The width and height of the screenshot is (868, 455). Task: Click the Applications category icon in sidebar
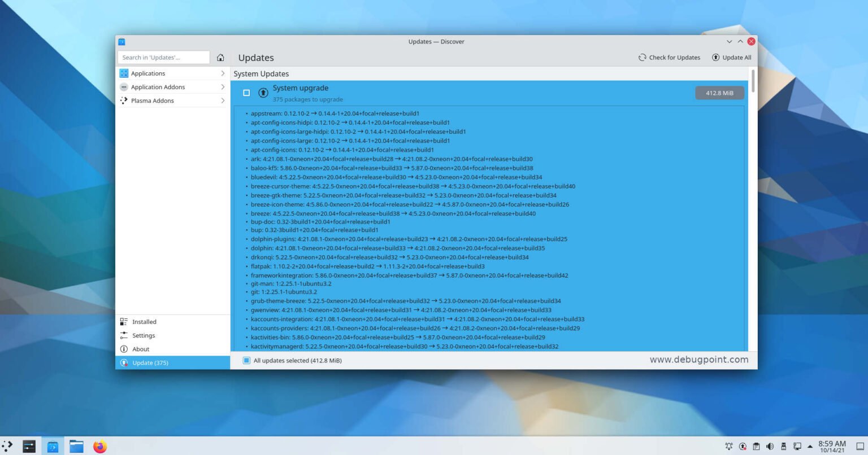point(124,73)
